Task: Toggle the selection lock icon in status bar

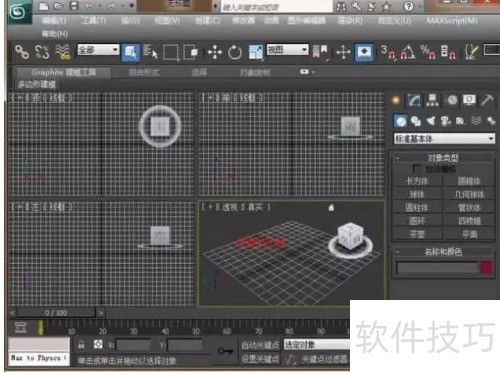Action: tap(81, 345)
